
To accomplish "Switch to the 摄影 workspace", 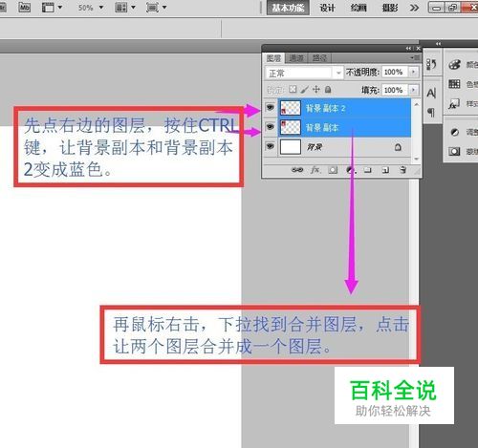I will pyautogui.click(x=390, y=8).
